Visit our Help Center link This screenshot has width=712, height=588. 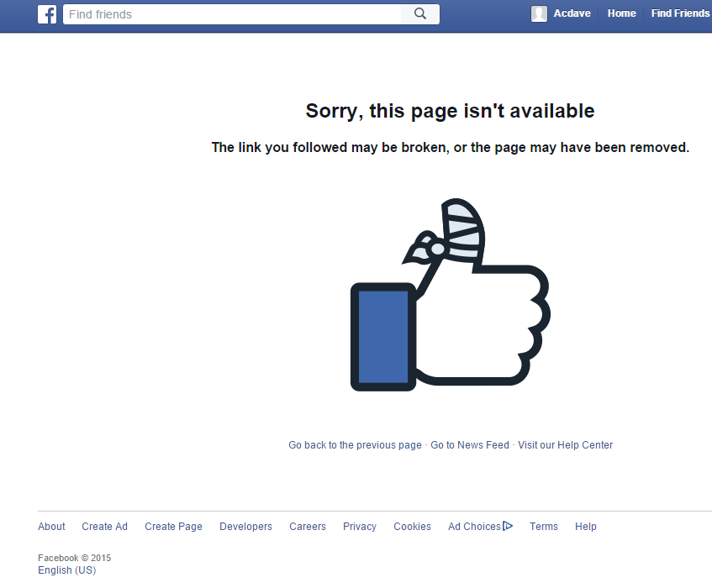[566, 444]
